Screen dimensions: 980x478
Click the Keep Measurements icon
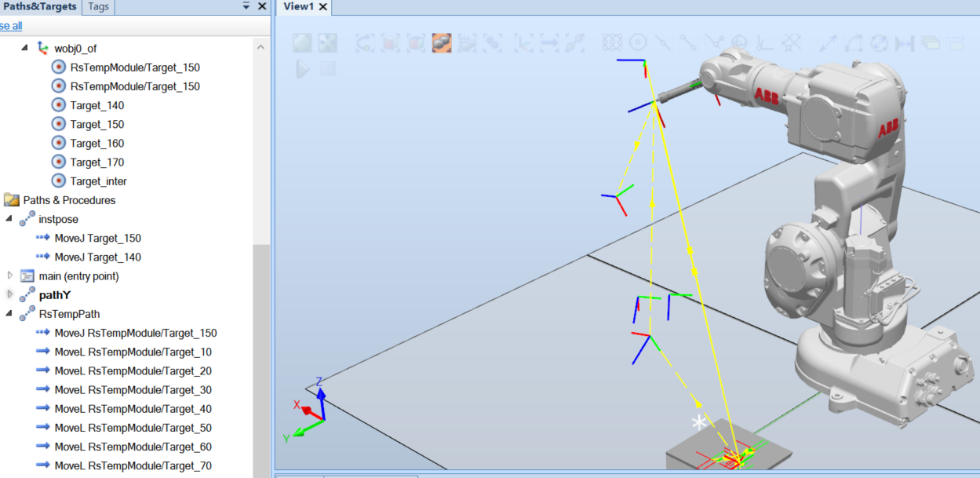[931, 43]
